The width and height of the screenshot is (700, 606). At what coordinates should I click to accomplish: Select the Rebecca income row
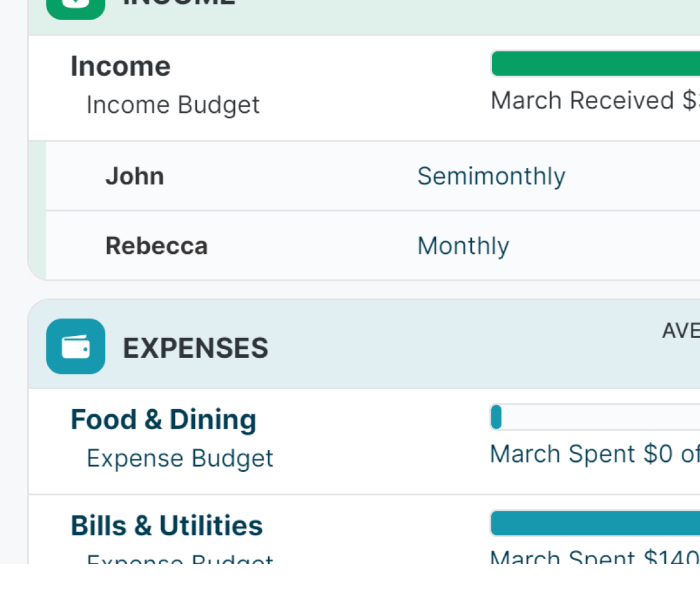tap(156, 246)
